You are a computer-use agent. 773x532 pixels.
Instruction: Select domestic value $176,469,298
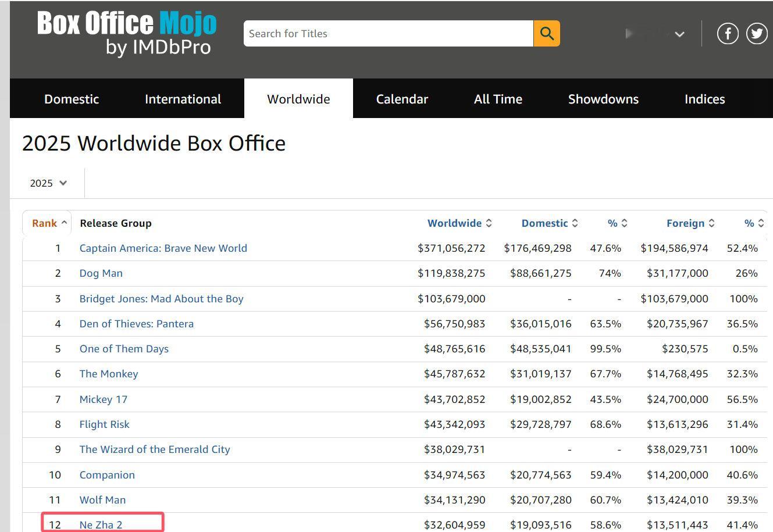pos(538,248)
